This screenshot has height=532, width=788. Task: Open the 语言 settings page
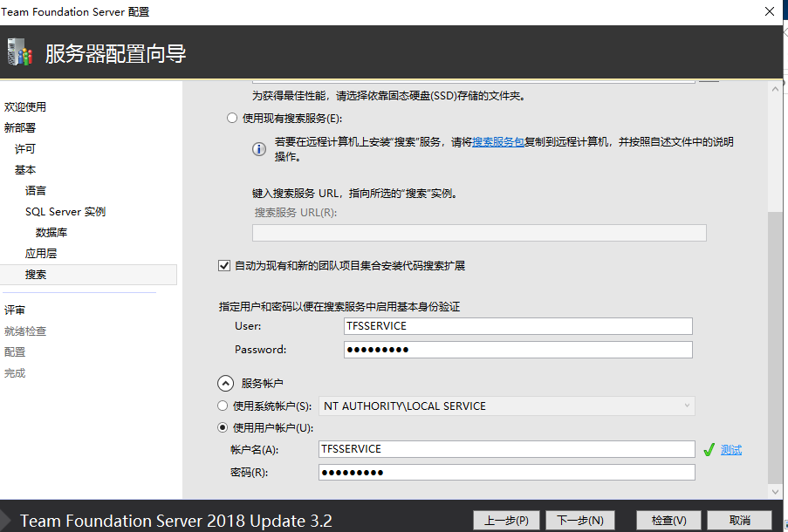tap(36, 190)
